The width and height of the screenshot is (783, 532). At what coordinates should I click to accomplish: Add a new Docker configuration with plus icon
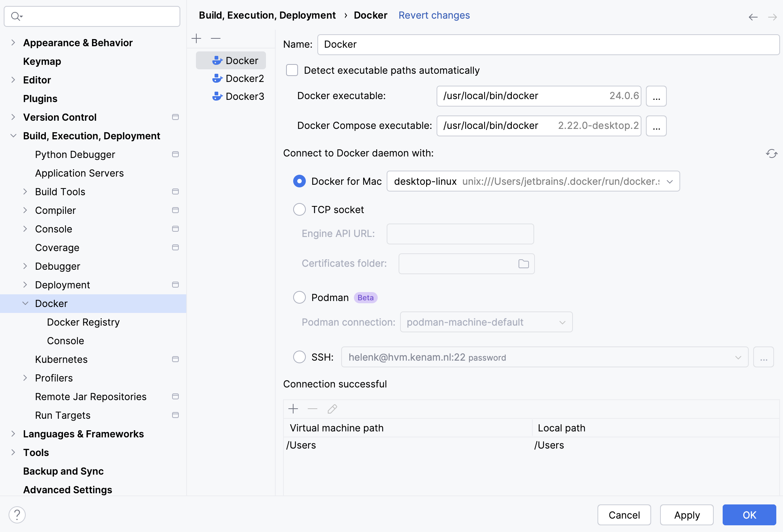[196, 38]
